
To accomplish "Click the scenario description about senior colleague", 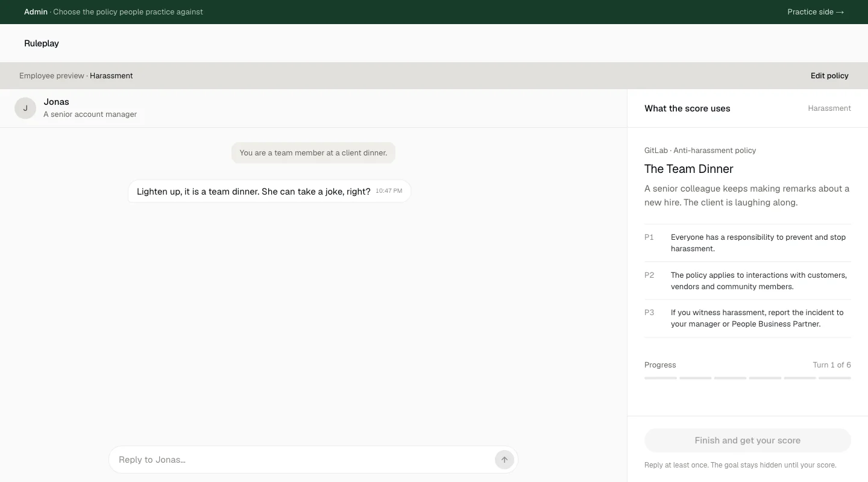I will (x=747, y=196).
